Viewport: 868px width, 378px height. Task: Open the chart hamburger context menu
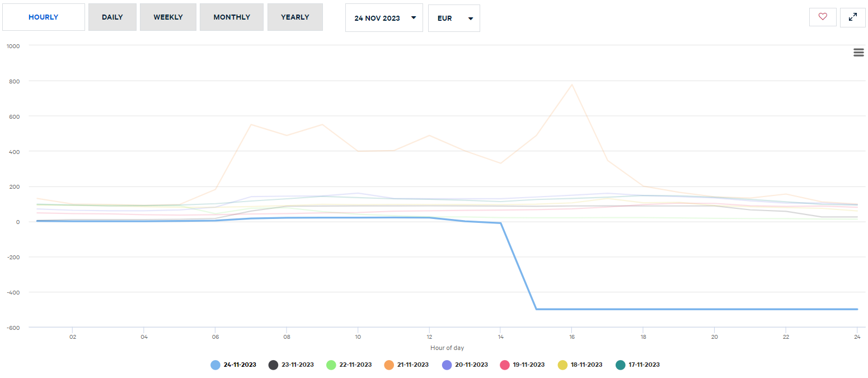(x=858, y=53)
